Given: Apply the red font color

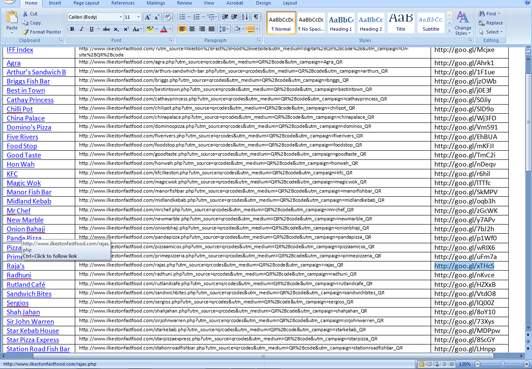Looking at the screenshot, I should [x=164, y=29].
